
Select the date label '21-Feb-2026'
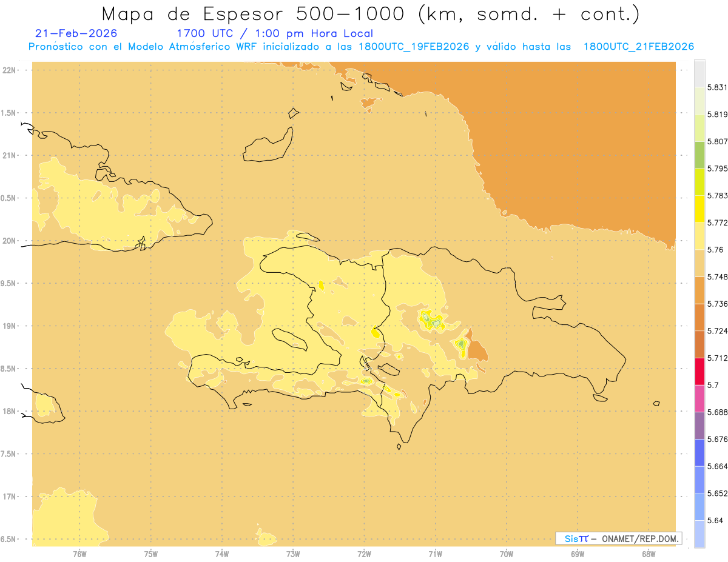pyautogui.click(x=76, y=33)
